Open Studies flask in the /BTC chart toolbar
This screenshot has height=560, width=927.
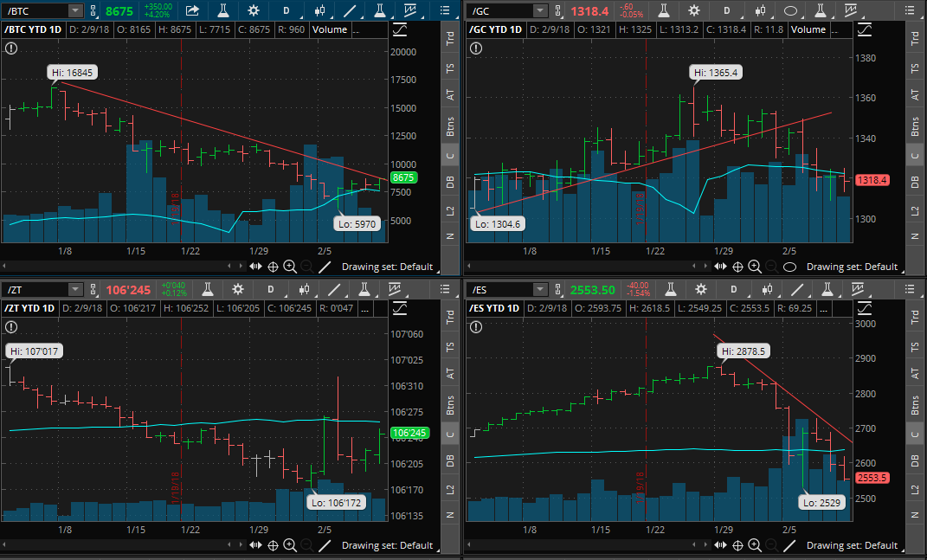[223, 10]
